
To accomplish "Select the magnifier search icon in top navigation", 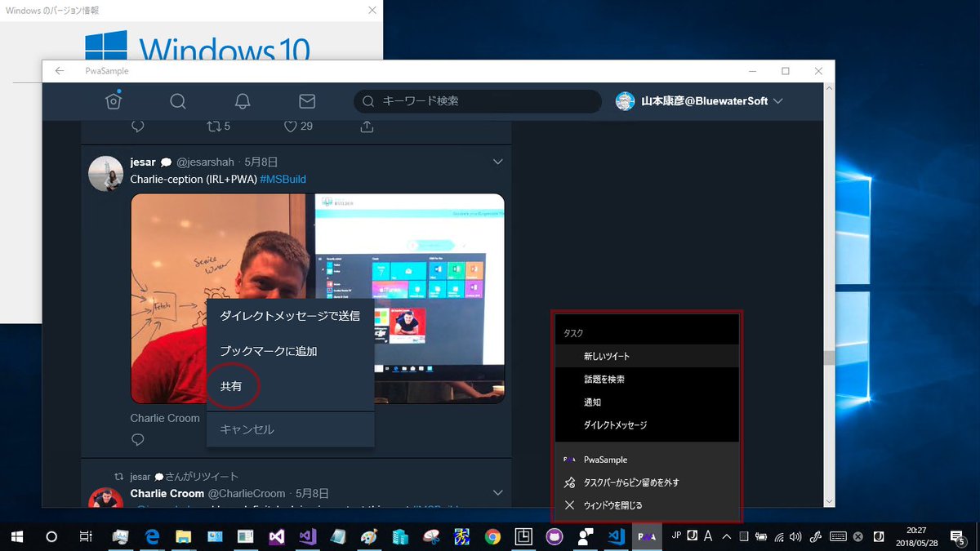I will pyautogui.click(x=177, y=100).
